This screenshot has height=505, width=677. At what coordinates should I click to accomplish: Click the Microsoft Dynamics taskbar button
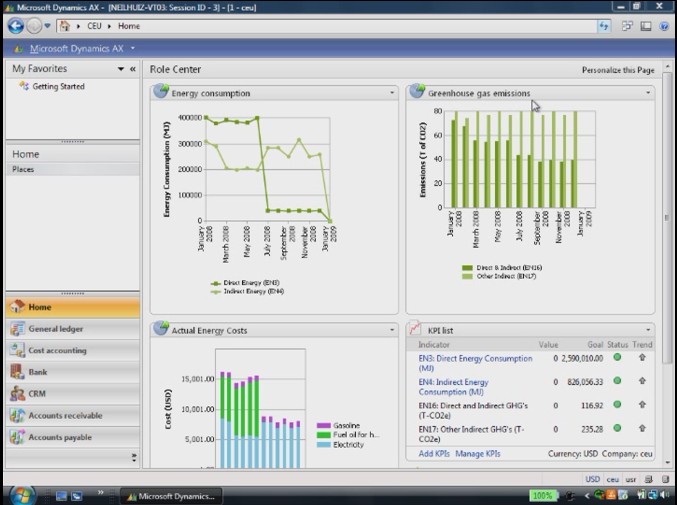click(x=171, y=496)
